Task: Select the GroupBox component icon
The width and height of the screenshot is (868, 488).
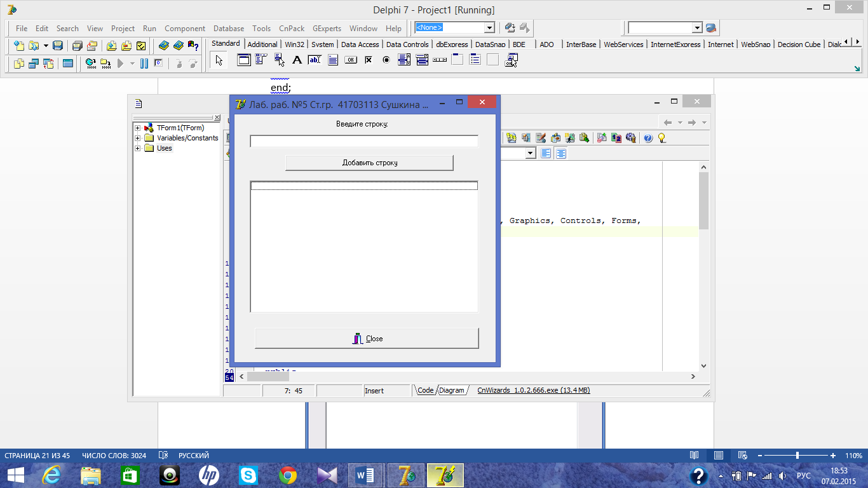Action: (x=457, y=60)
